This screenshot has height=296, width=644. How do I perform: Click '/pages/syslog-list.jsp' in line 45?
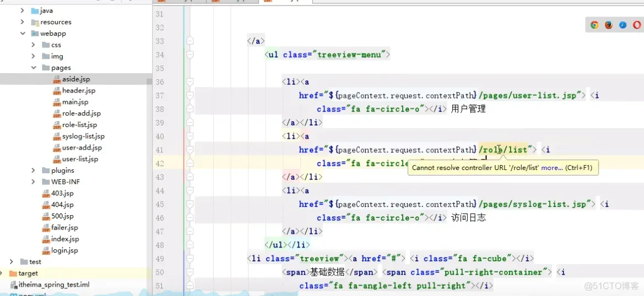click(x=533, y=204)
